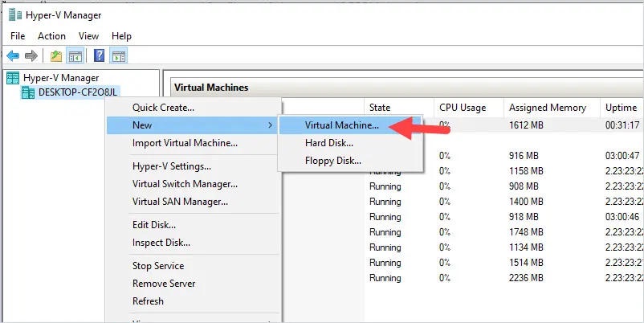
Task: Sort by the CPU Usage column header
Action: point(469,108)
